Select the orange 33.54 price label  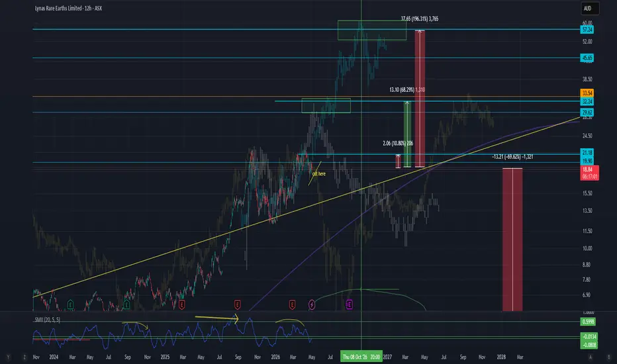[587, 93]
